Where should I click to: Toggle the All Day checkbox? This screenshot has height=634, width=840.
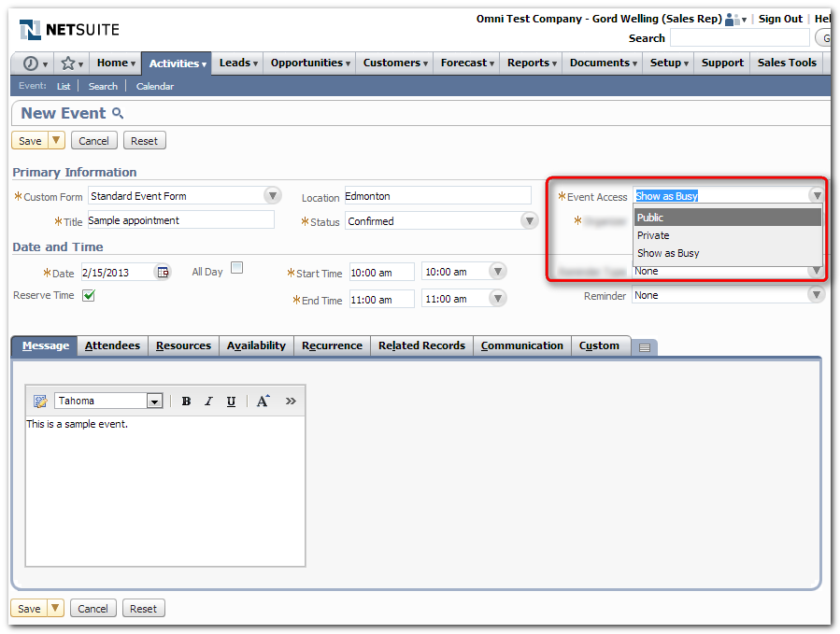pyautogui.click(x=236, y=268)
